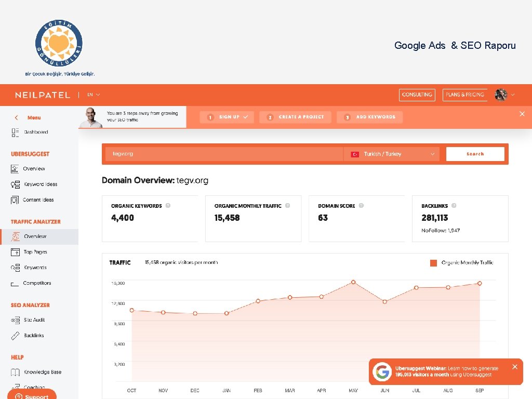This screenshot has height=399, width=532.
Task: Click the NoFollow: 1,947 text
Action: [441, 230]
